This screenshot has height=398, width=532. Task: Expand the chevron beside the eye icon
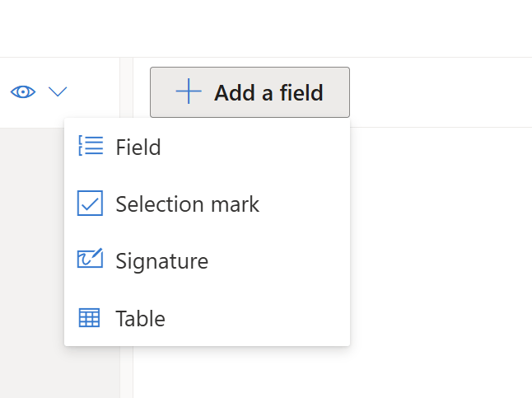pyautogui.click(x=58, y=91)
